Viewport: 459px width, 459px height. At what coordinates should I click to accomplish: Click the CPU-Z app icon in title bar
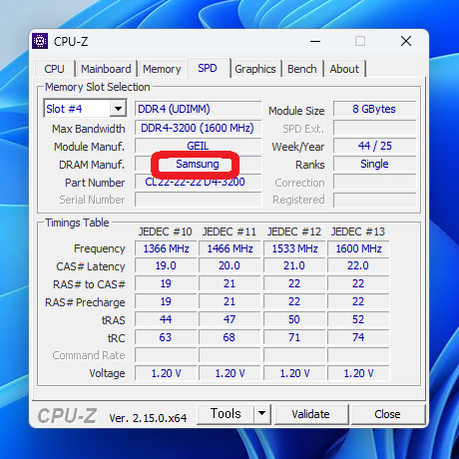click(x=40, y=41)
